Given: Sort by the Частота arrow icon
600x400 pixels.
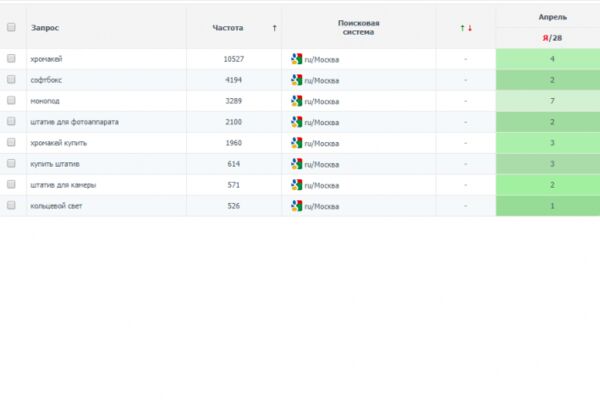Looking at the screenshot, I should [x=274, y=28].
